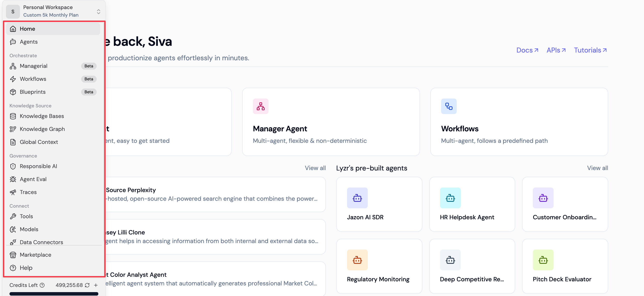Screen dimensions: 644x296
Task: Open the Tutorials external link
Action: point(590,50)
